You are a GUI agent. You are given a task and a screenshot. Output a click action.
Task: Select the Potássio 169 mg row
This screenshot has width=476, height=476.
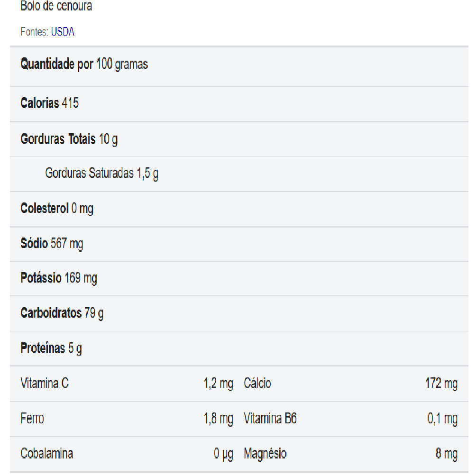point(59,278)
